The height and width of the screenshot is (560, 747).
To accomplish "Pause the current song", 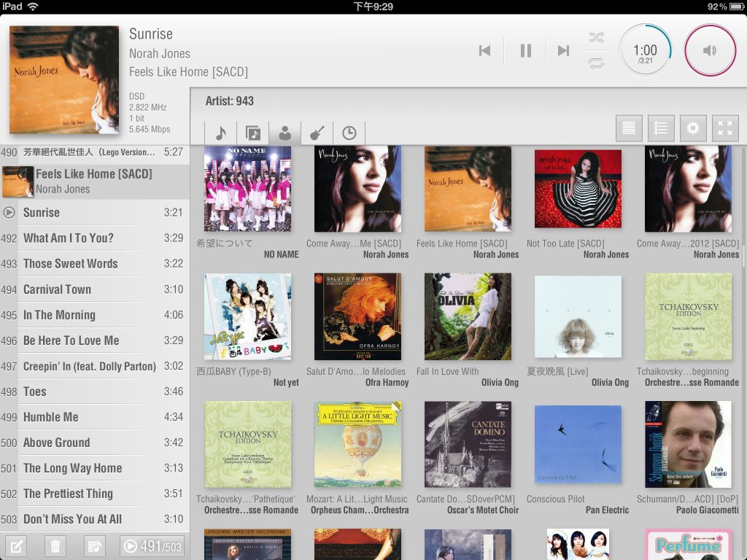I will coord(525,50).
